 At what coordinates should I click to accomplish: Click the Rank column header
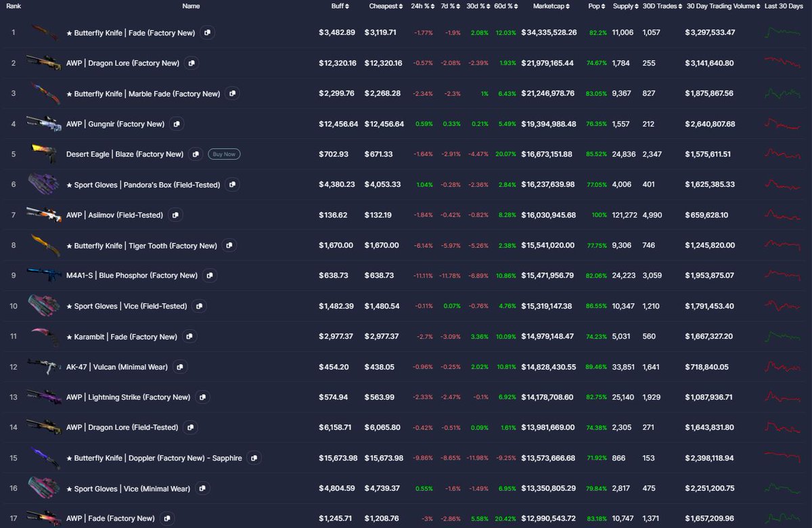tap(14, 6)
